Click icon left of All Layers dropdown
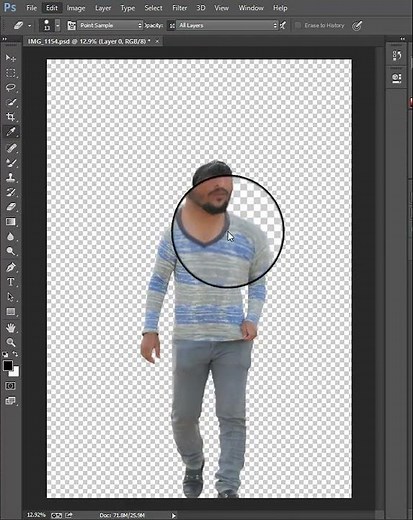 click(171, 26)
